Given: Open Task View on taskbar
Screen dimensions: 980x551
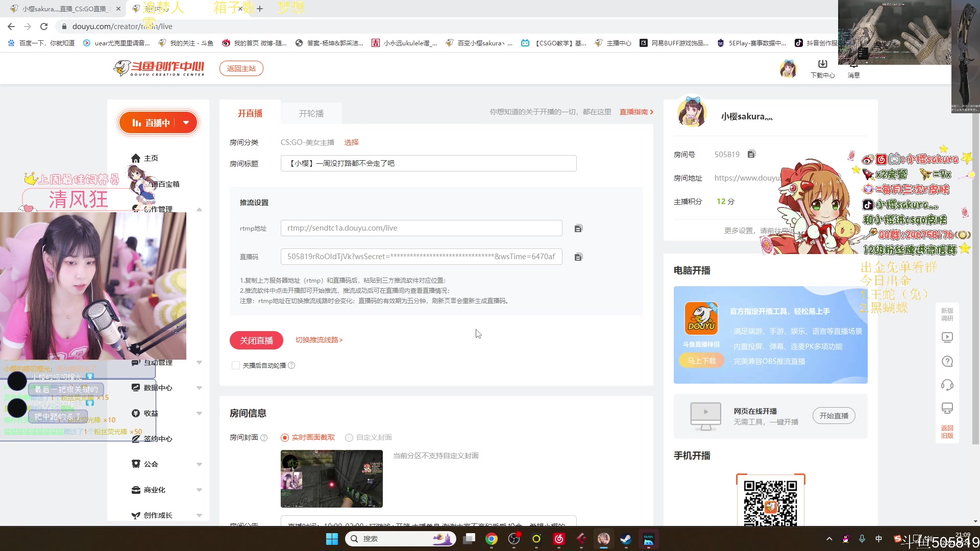Looking at the screenshot, I should point(469,539).
